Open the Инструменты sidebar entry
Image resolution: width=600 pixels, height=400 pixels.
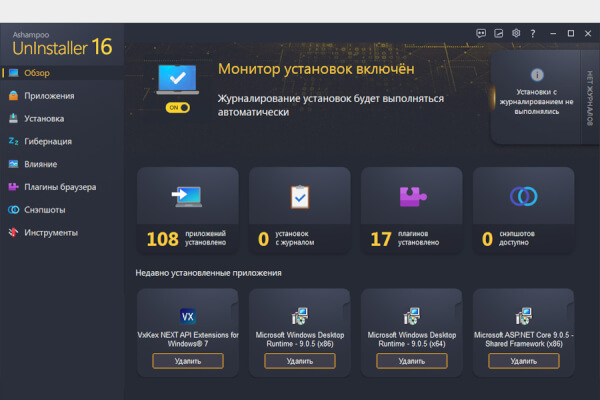pos(62,232)
